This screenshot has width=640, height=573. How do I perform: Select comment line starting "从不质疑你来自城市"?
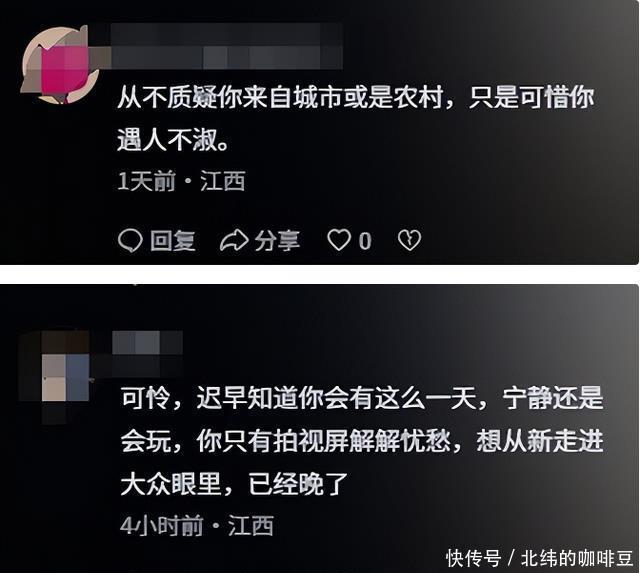(x=356, y=98)
